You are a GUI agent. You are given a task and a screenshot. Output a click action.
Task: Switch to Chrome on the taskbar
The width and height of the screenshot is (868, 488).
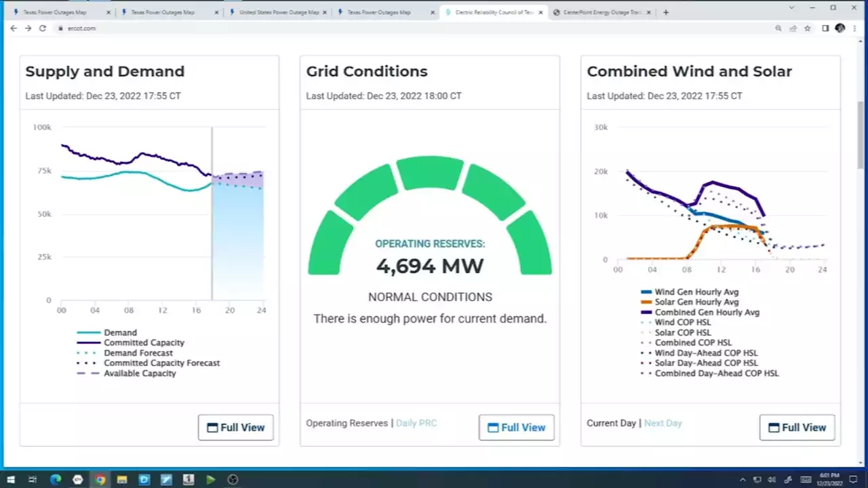point(100,480)
